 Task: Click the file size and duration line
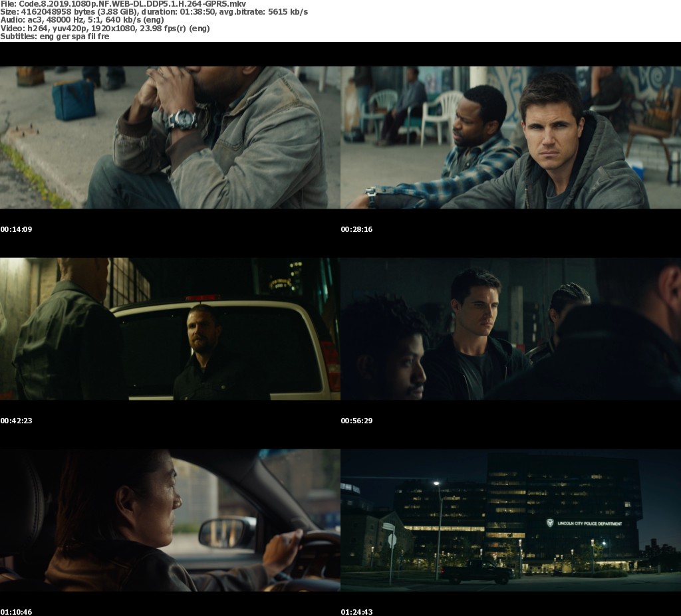(154, 12)
